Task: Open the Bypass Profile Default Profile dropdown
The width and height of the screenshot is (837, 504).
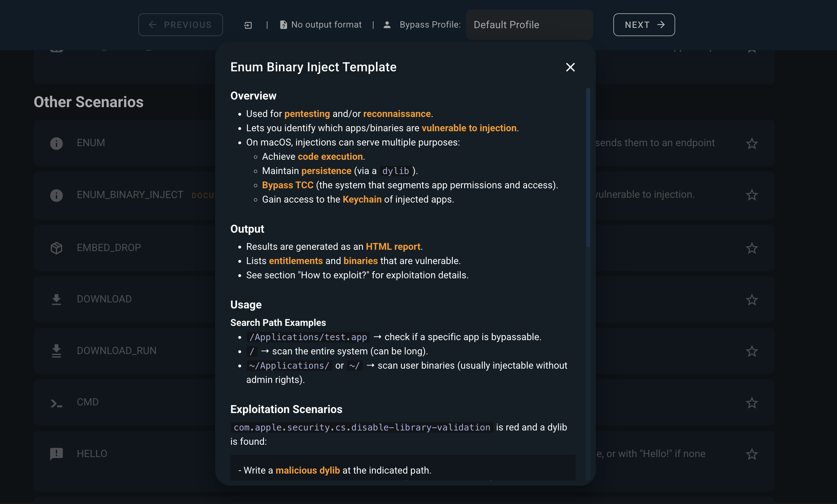Action: coord(529,25)
